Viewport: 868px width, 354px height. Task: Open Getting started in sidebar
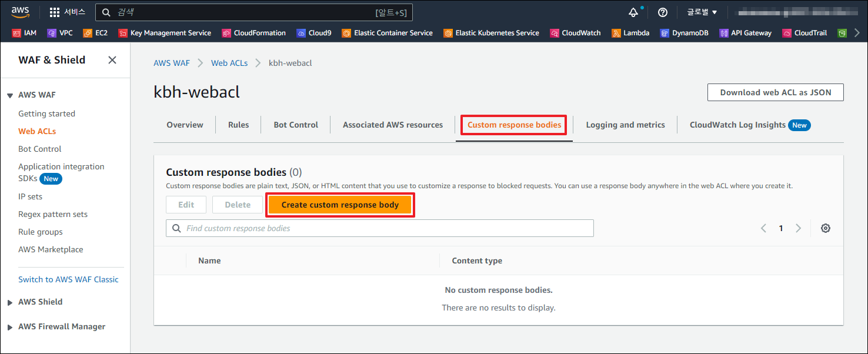(46, 113)
